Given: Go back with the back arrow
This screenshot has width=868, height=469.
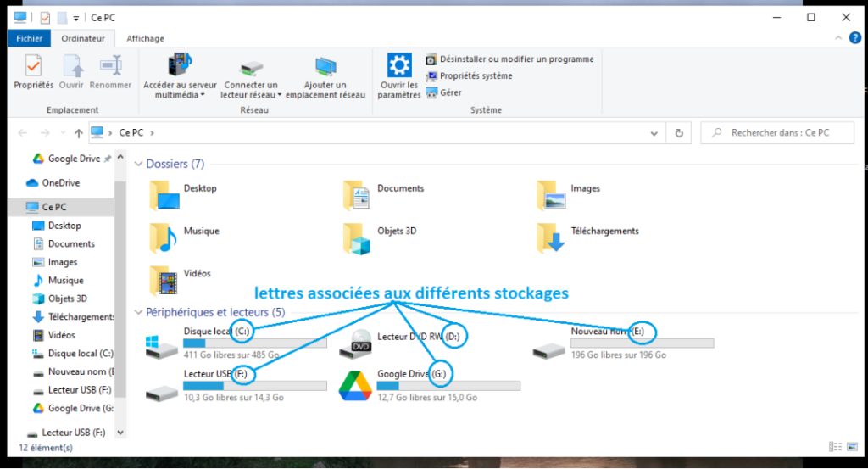Looking at the screenshot, I should [23, 133].
